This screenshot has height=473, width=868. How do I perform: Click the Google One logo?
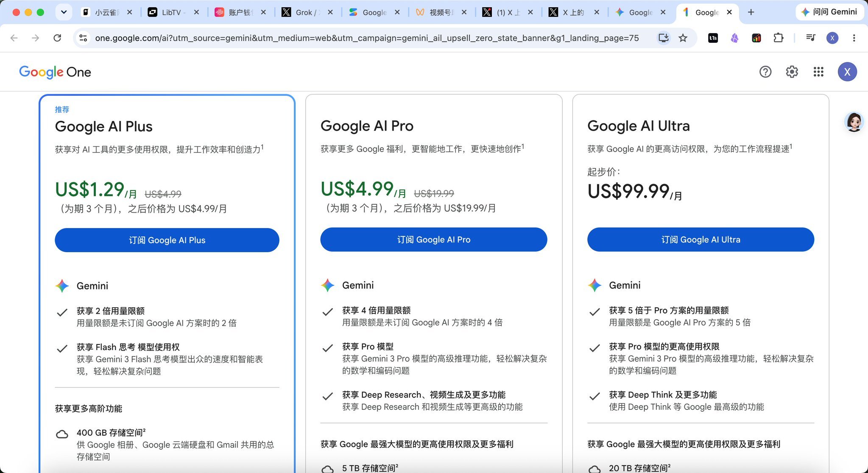pos(55,72)
